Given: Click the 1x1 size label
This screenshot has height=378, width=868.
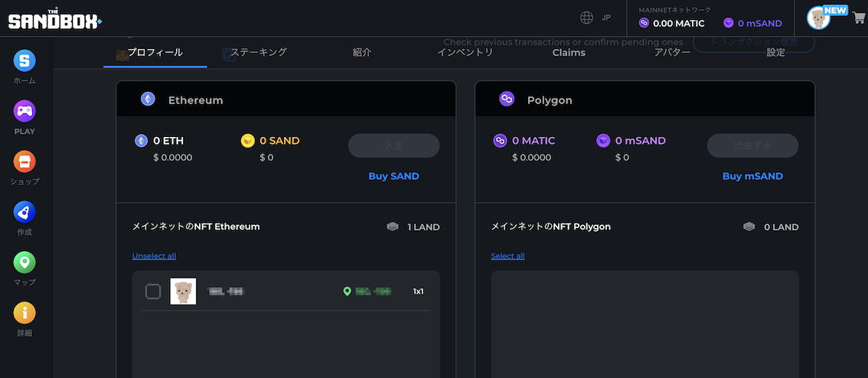Looking at the screenshot, I should (419, 291).
